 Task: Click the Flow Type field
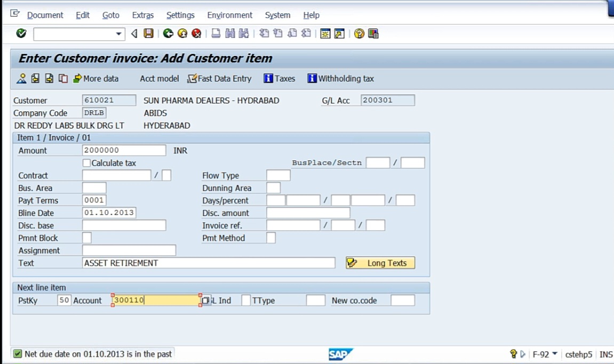pos(278,175)
